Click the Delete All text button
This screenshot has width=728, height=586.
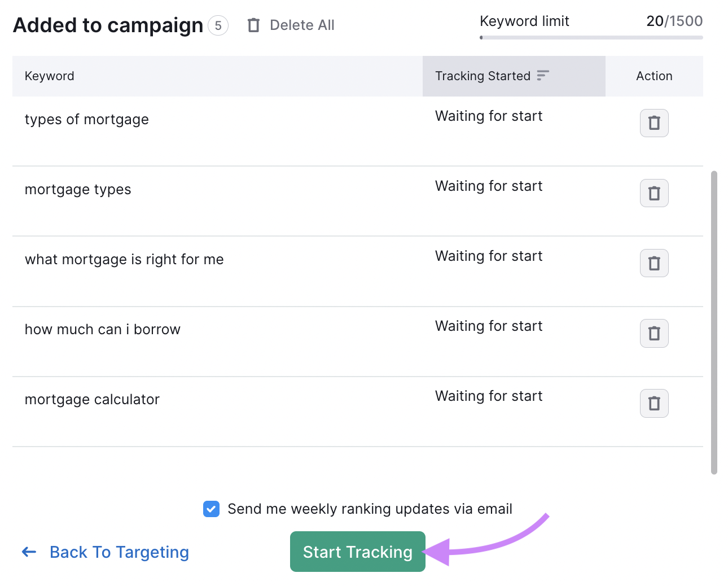[302, 25]
